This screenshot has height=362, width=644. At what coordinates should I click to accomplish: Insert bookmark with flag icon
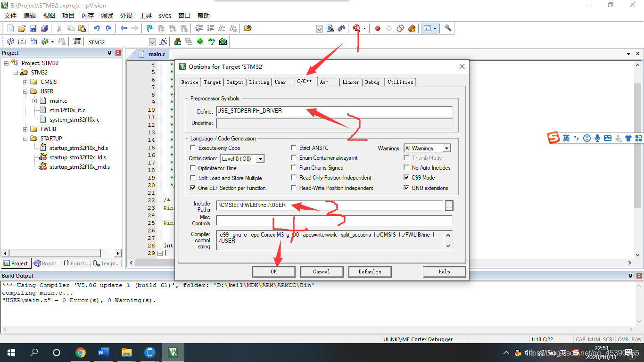(150, 28)
